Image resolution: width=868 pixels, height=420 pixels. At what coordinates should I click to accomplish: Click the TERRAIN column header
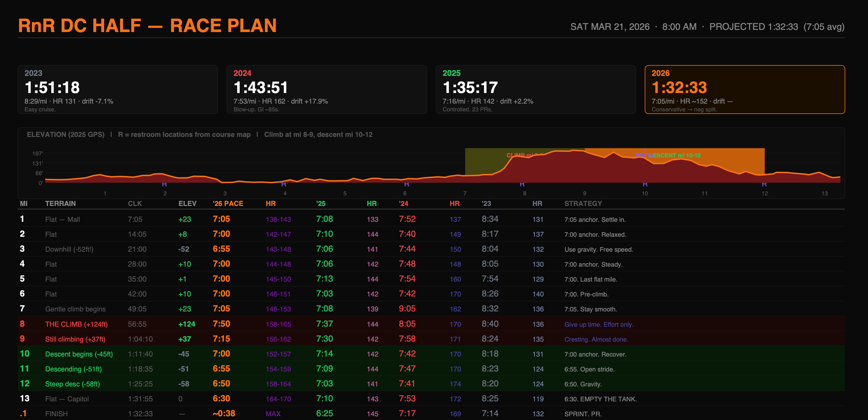point(60,203)
